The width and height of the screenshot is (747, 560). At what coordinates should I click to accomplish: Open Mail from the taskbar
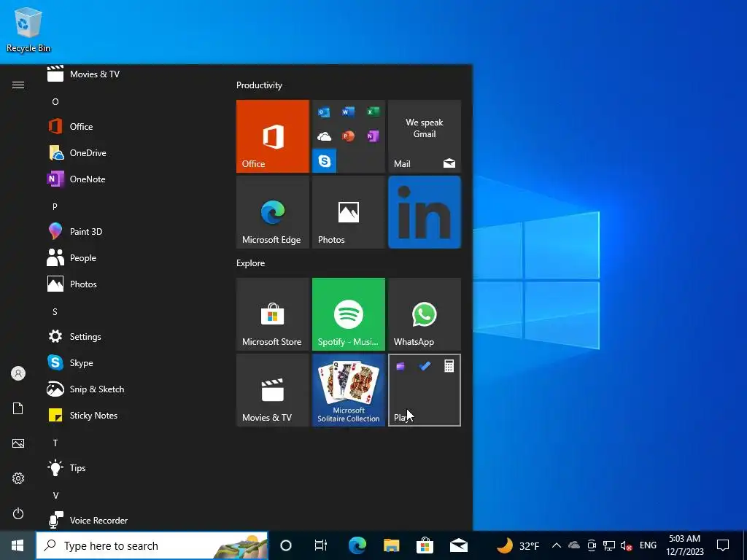click(x=459, y=545)
